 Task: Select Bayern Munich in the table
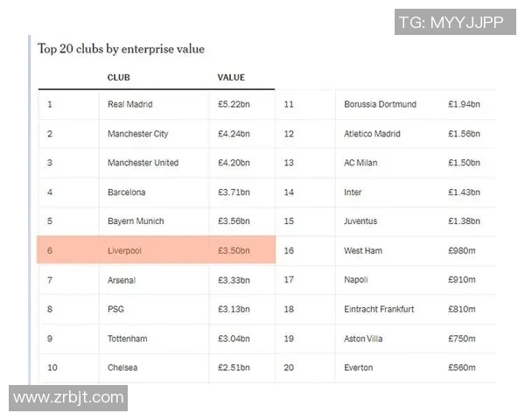click(x=136, y=221)
